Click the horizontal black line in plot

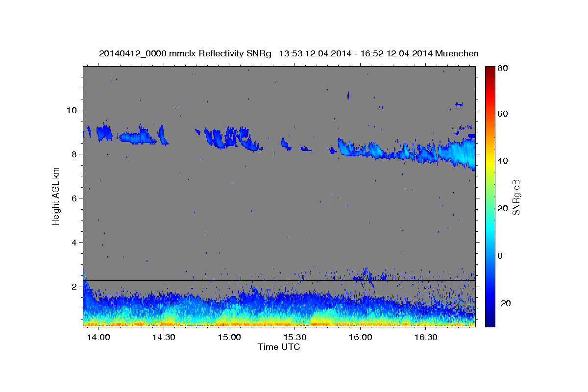pyautogui.click(x=279, y=280)
